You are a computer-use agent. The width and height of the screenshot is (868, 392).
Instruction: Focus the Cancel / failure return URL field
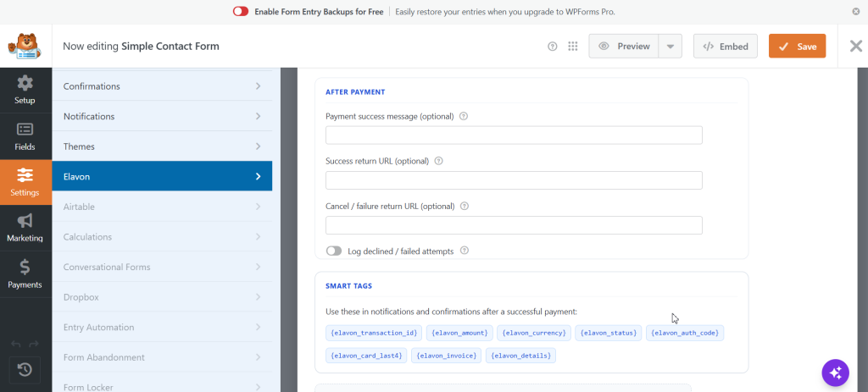click(x=514, y=225)
